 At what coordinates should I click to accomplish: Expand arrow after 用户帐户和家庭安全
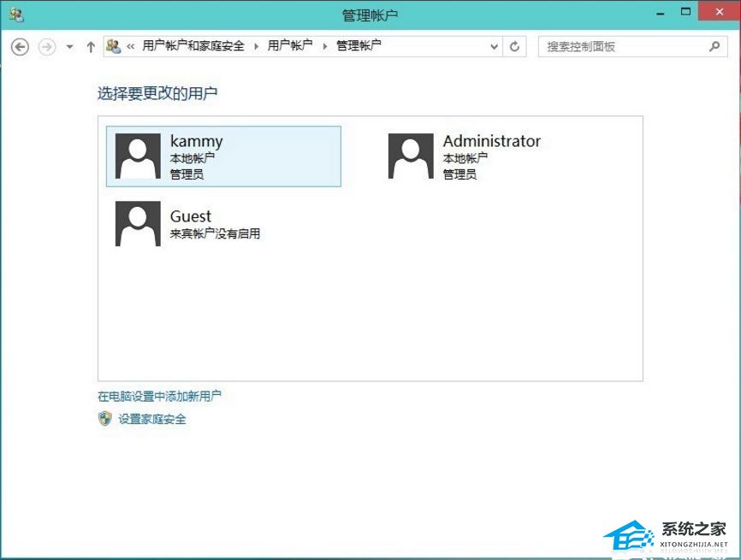256,46
